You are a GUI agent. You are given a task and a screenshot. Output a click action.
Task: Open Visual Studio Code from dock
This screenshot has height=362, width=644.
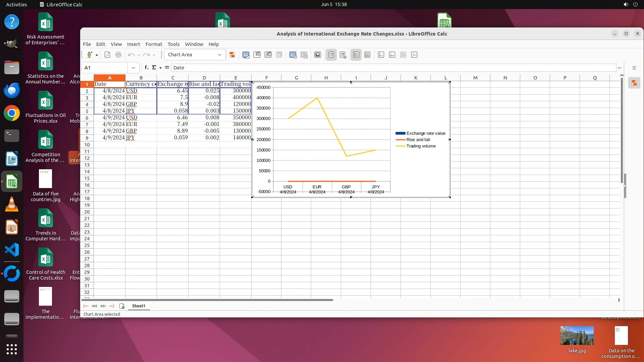(x=12, y=250)
